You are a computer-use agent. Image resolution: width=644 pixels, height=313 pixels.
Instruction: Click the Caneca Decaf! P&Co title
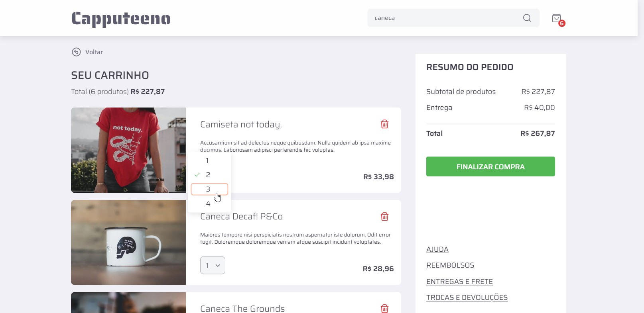coord(241,217)
